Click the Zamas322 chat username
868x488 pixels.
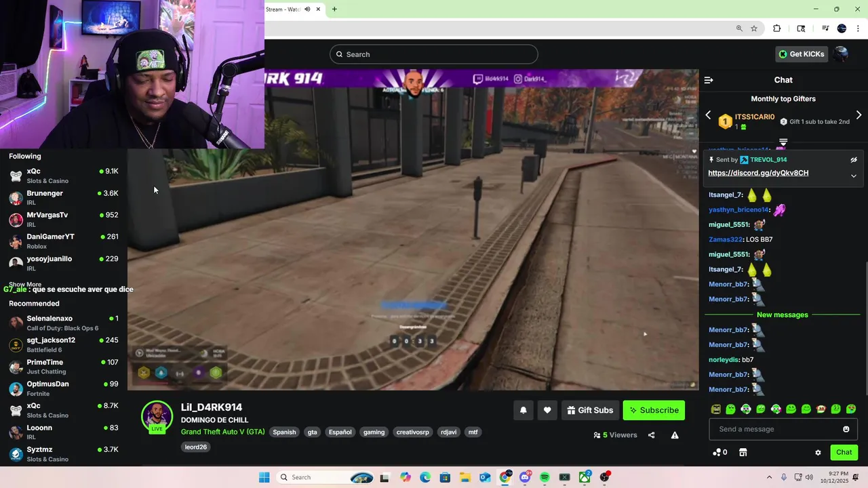coord(726,239)
